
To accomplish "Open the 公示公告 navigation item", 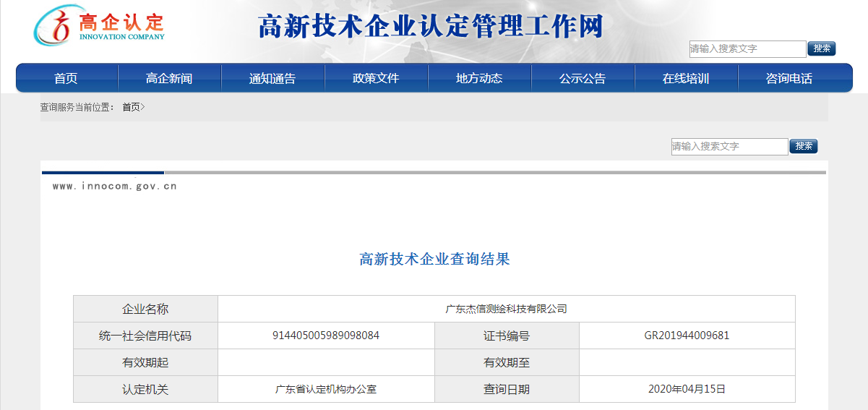I will [x=583, y=78].
